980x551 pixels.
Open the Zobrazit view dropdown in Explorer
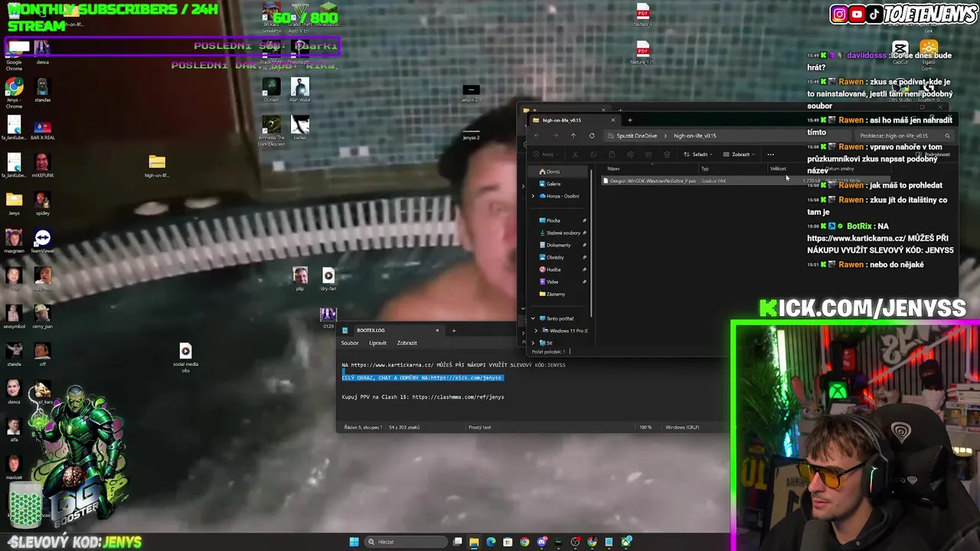click(739, 155)
